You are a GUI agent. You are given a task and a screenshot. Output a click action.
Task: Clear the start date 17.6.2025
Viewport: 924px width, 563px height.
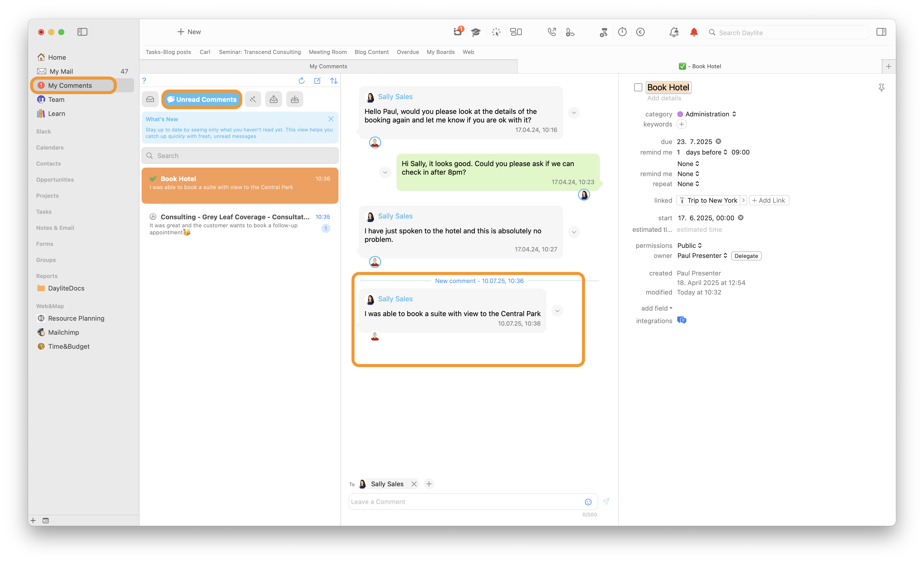(x=741, y=218)
